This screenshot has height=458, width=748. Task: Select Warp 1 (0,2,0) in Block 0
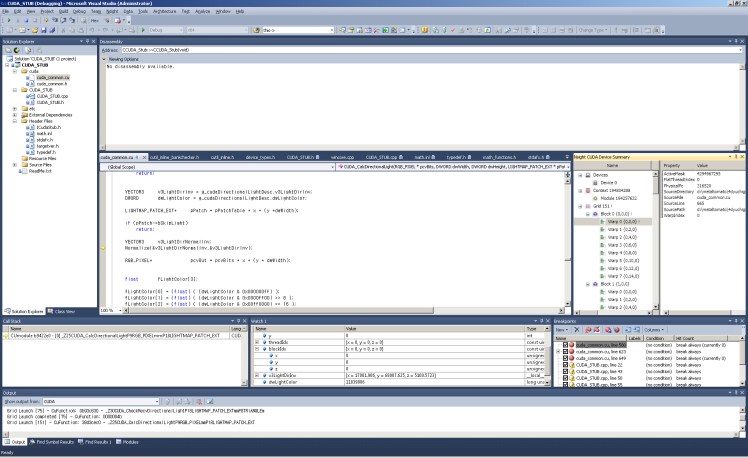pos(622,229)
